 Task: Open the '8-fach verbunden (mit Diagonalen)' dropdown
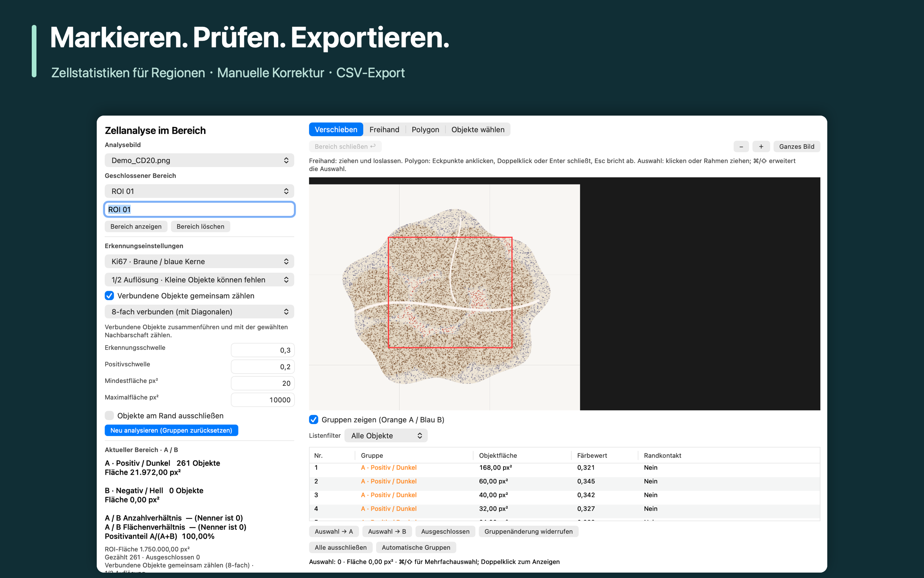click(x=199, y=311)
